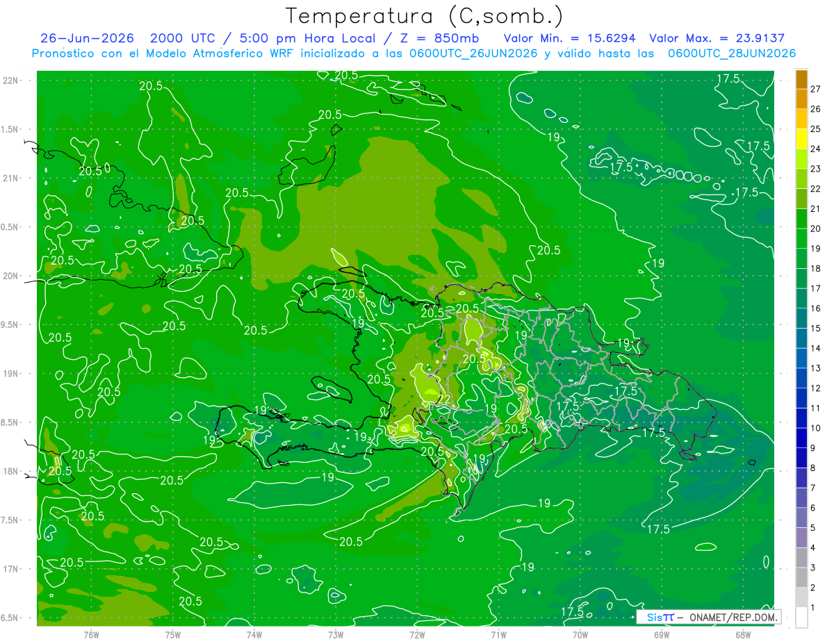Click the "76W" longitude axis label
Screen dimensions: 834x644
pos(91,635)
